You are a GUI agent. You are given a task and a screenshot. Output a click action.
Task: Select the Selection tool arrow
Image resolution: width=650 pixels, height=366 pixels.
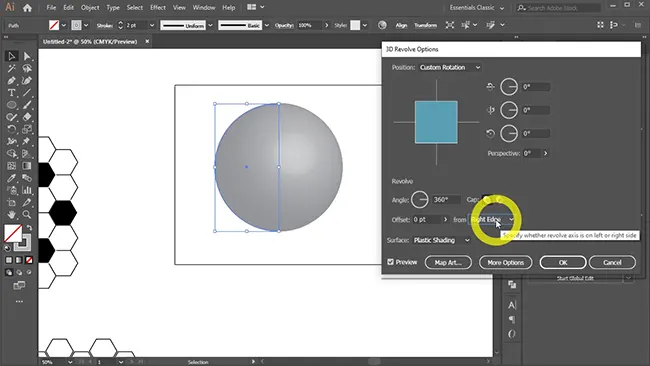(x=12, y=56)
